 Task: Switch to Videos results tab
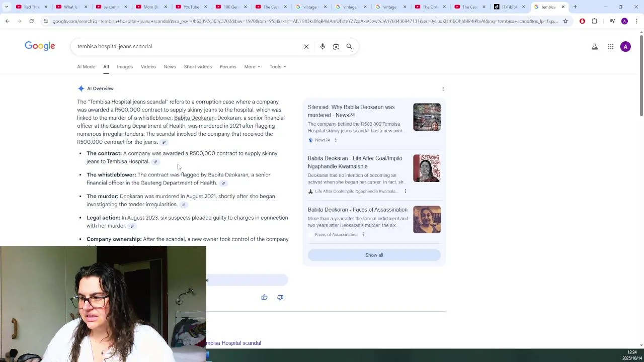pyautogui.click(x=148, y=67)
